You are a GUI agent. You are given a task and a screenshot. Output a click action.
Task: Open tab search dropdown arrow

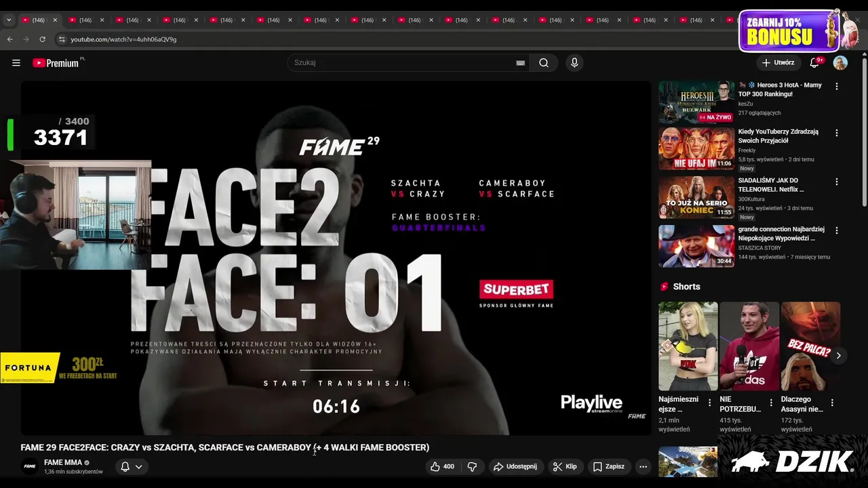coord(9,20)
